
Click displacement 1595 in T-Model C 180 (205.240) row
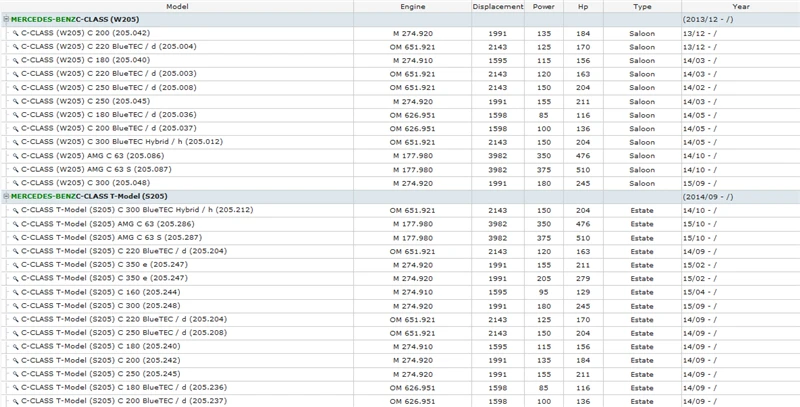pyautogui.click(x=497, y=347)
